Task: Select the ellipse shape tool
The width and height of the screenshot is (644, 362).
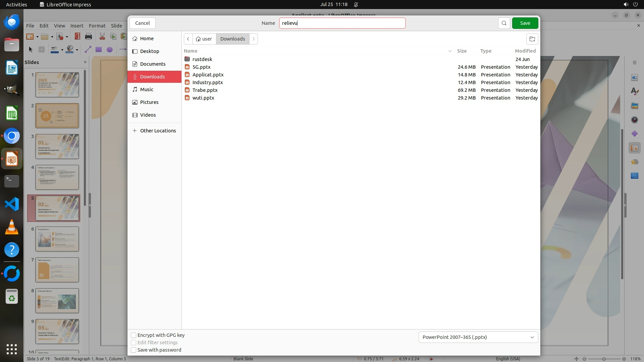Action: (x=109, y=50)
